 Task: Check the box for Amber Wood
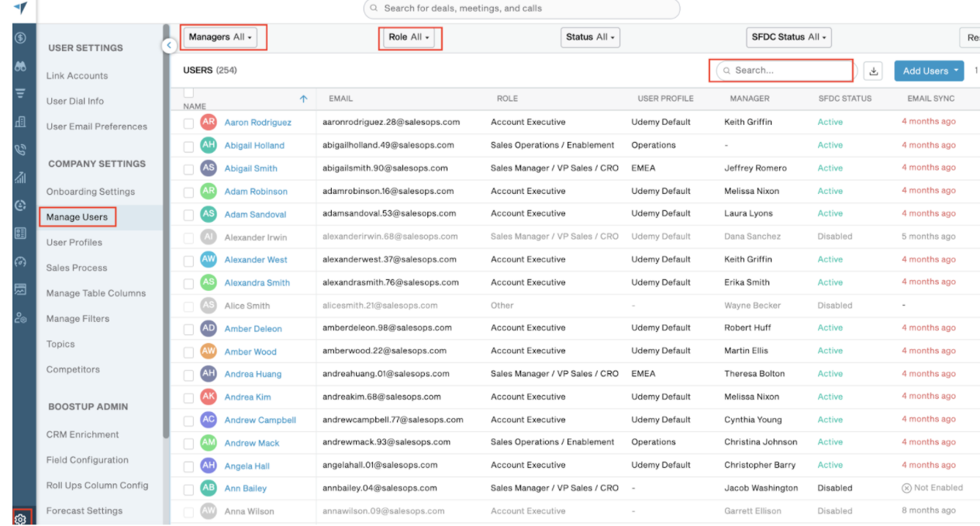point(188,351)
